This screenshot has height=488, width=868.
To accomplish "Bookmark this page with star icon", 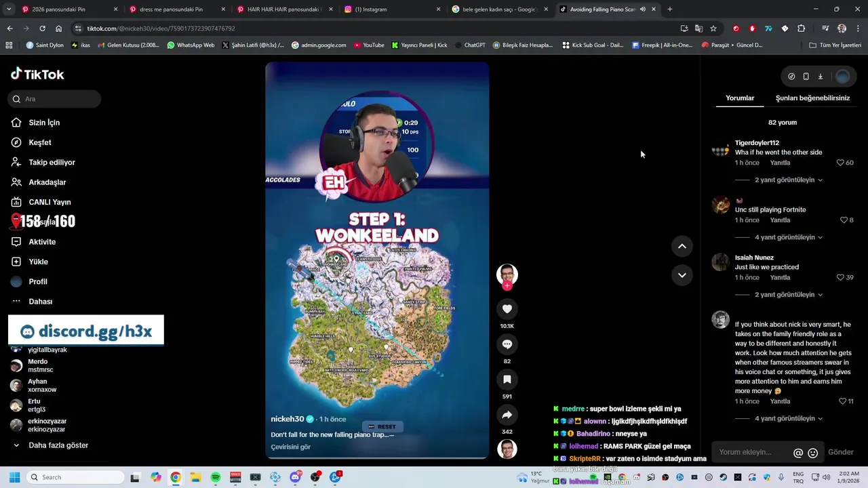I will coord(713,28).
